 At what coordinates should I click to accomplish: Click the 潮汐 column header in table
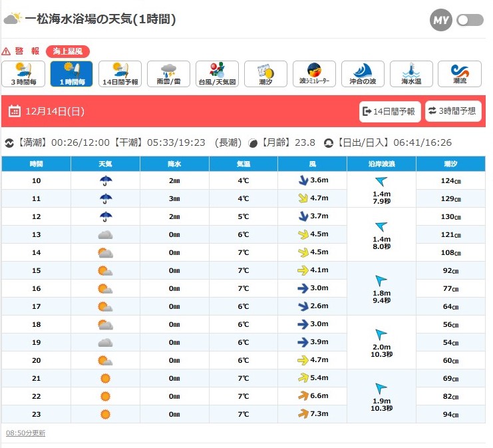[x=450, y=163]
